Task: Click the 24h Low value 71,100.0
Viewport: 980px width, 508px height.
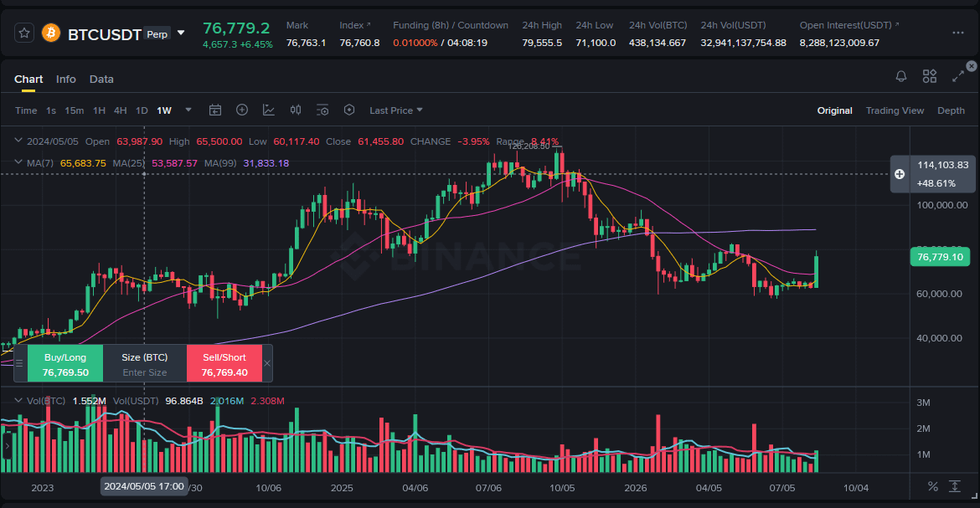Action: pos(596,43)
